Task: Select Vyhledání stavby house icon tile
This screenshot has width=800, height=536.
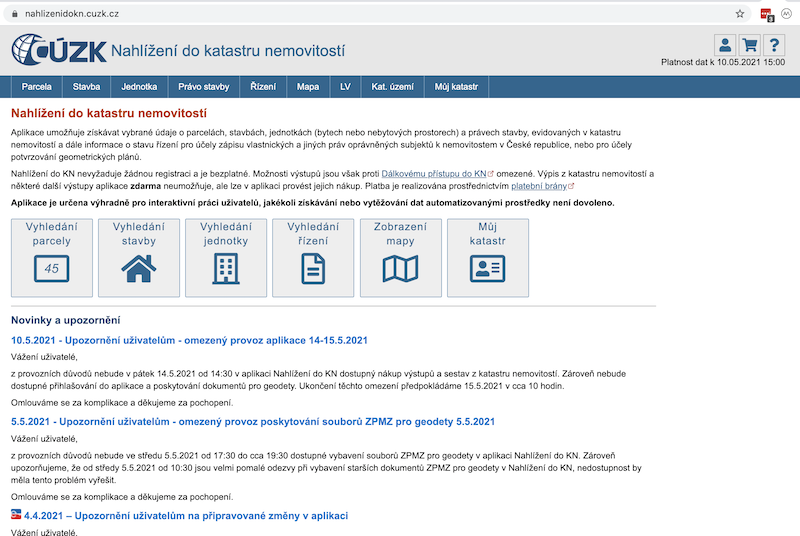Action: tap(139, 257)
